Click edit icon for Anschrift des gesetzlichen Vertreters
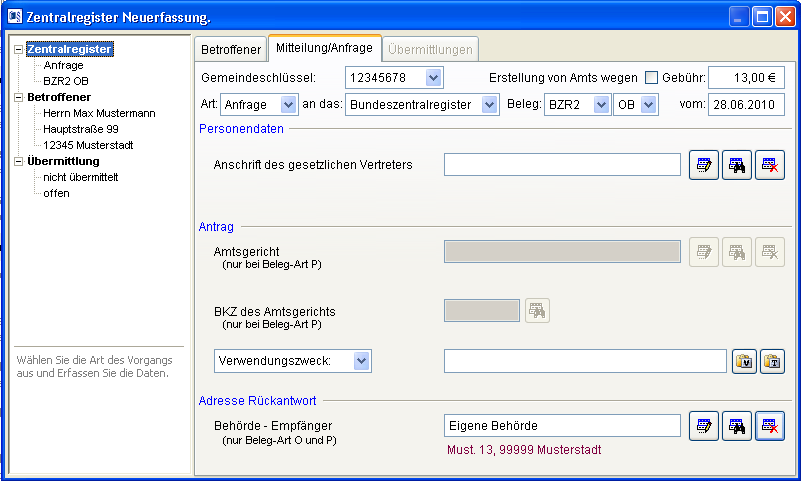The height and width of the screenshot is (481, 801). [704, 165]
